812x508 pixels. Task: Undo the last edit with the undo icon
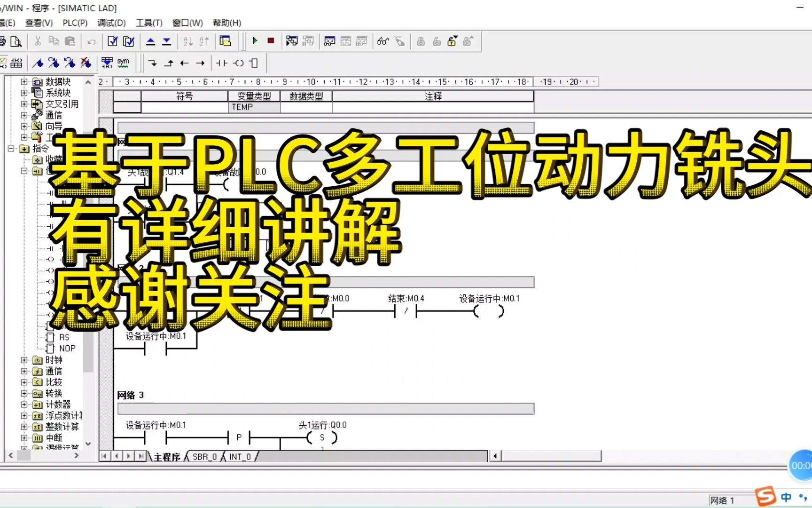pyautogui.click(x=91, y=41)
